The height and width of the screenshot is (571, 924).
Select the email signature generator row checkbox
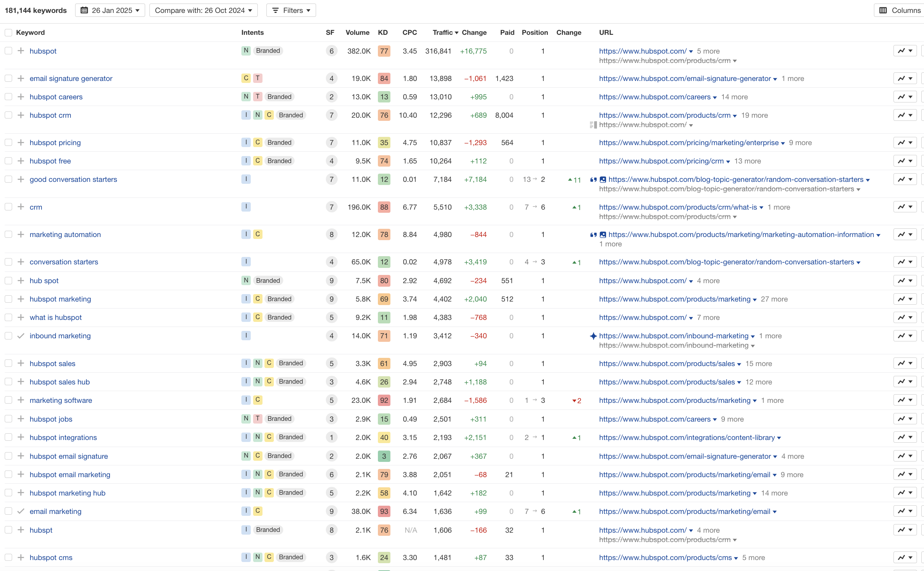[8, 78]
